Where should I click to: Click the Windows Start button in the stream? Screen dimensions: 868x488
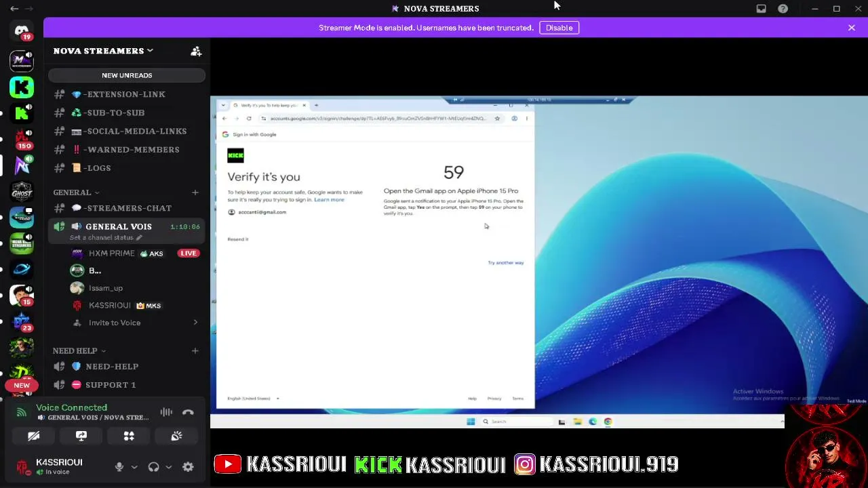[x=471, y=422]
